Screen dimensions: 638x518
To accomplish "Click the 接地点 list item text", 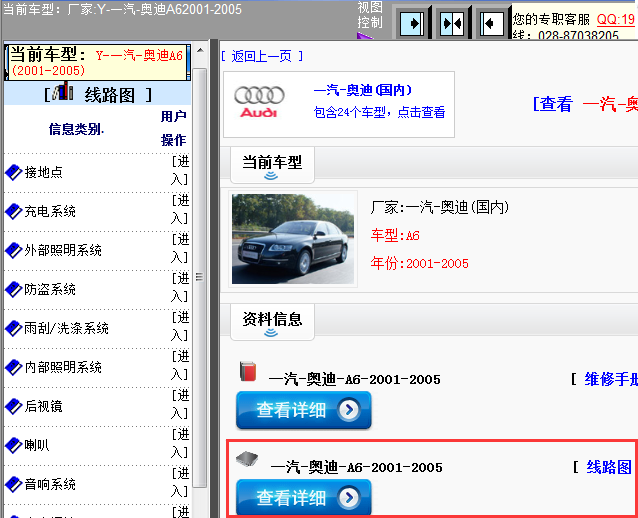I will pos(44,172).
